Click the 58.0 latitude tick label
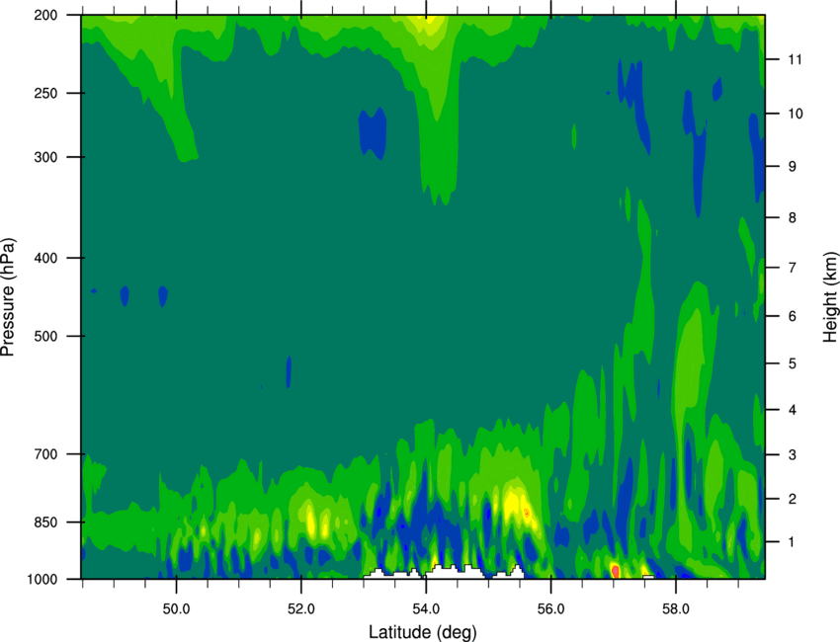Image resolution: width=840 pixels, height=642 pixels. (x=676, y=609)
